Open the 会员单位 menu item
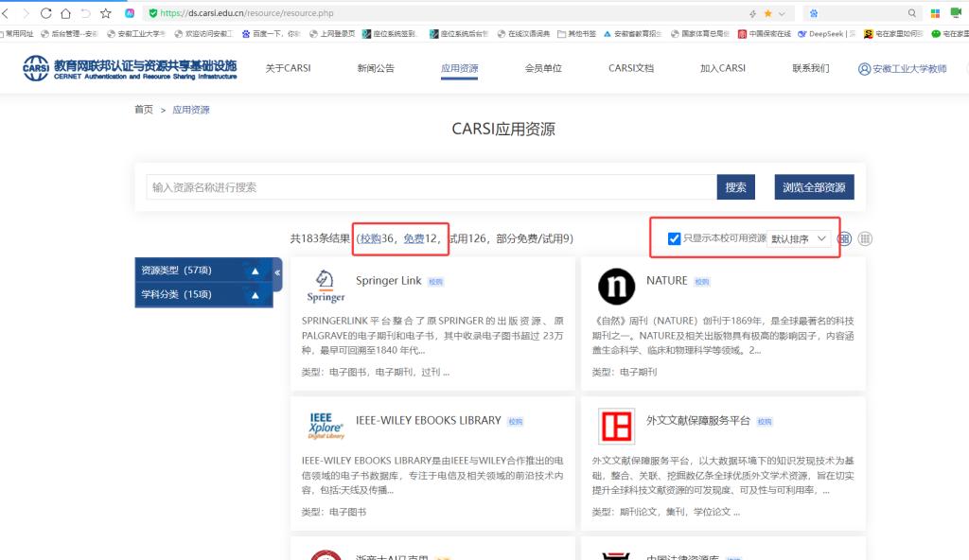The image size is (969, 560). click(x=543, y=69)
